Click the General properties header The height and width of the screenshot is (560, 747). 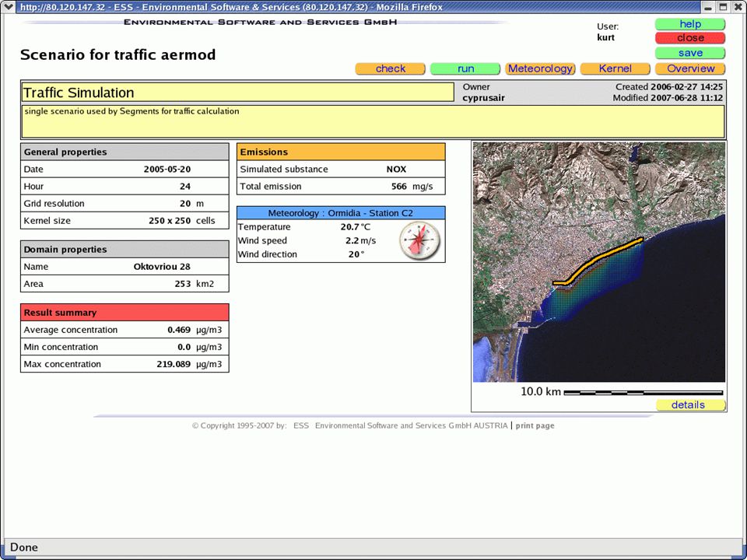[124, 152]
